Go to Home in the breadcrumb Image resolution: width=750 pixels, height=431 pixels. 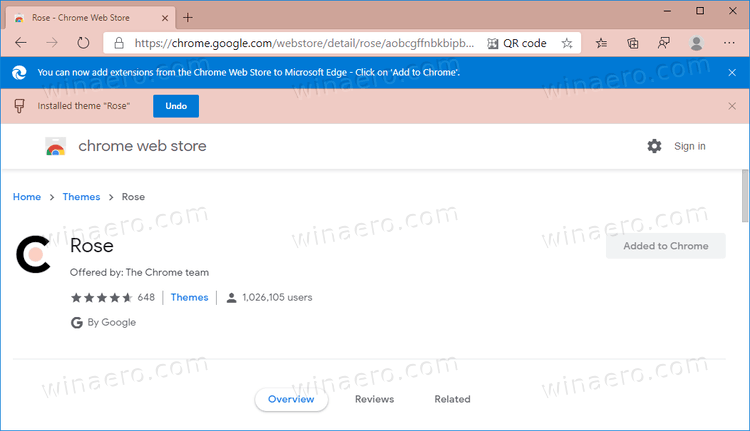[x=27, y=197]
